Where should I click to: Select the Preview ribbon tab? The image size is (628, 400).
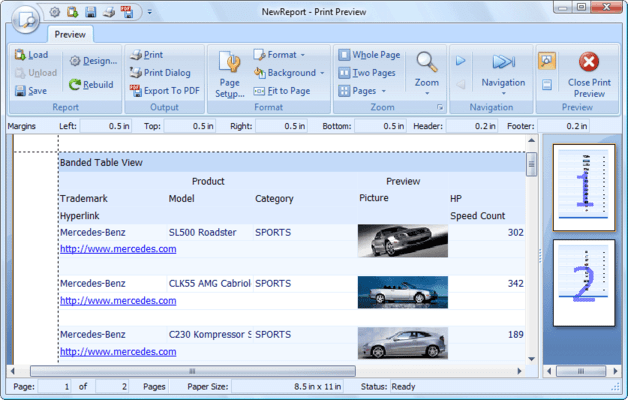(x=69, y=33)
